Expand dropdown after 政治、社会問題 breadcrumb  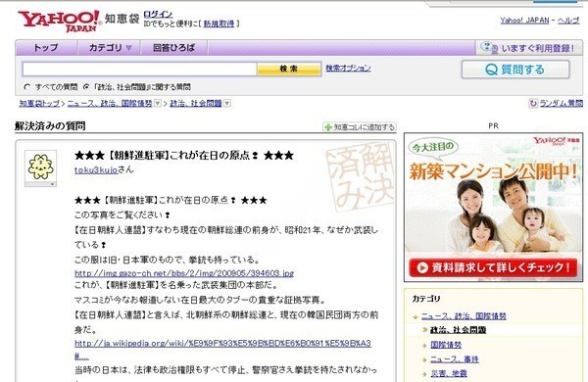coord(227,103)
